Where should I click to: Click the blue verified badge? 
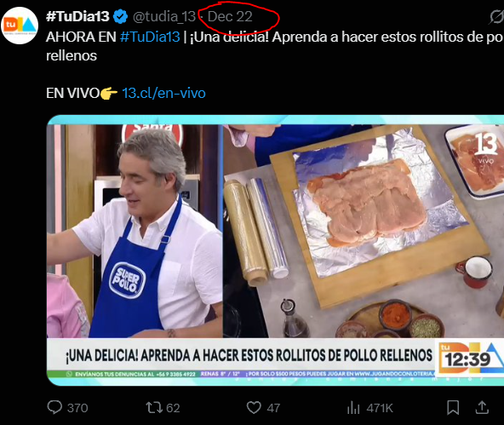coord(121,17)
